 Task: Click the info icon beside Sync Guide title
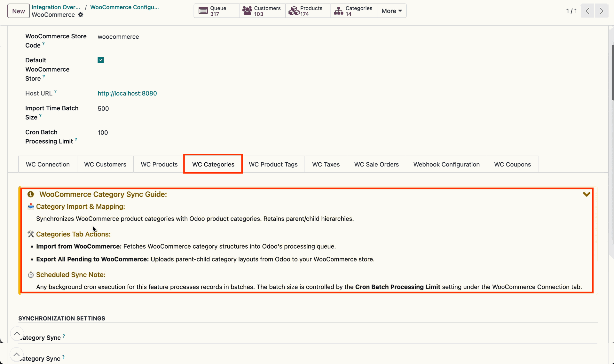(31, 194)
